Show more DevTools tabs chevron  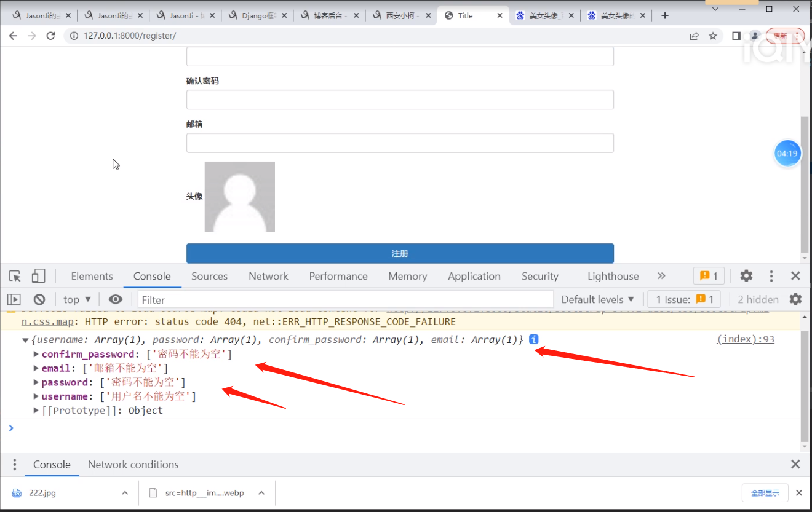point(661,276)
